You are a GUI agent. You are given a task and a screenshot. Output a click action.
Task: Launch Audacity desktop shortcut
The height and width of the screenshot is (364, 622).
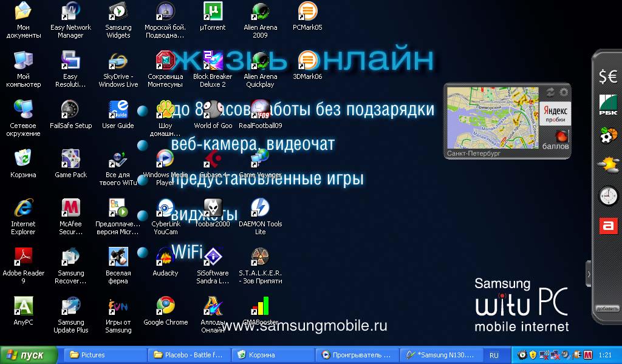(165, 257)
